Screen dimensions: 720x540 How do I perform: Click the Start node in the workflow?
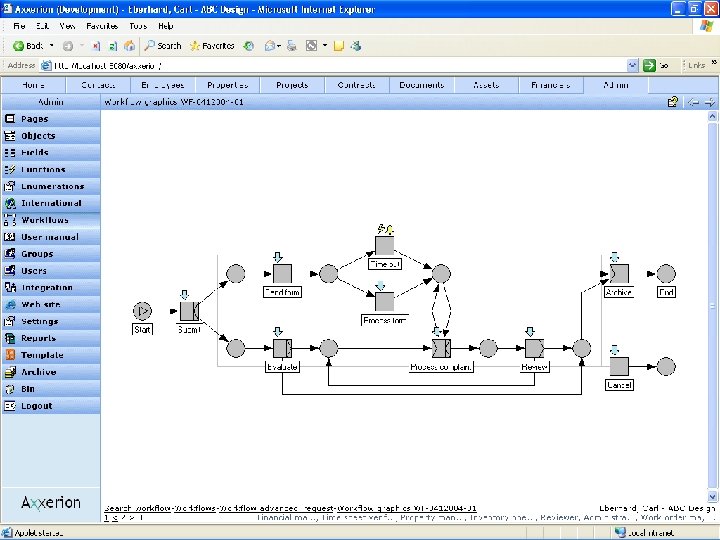click(x=142, y=311)
